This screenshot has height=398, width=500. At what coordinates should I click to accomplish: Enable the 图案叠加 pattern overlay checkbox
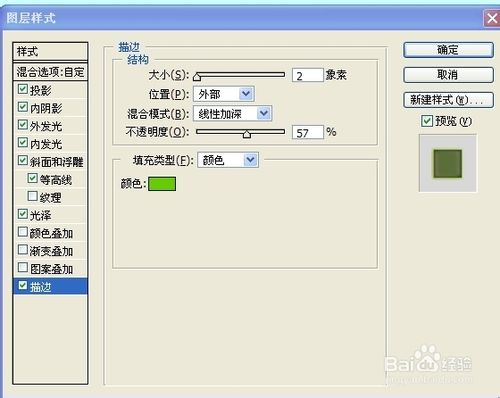[x=23, y=267]
